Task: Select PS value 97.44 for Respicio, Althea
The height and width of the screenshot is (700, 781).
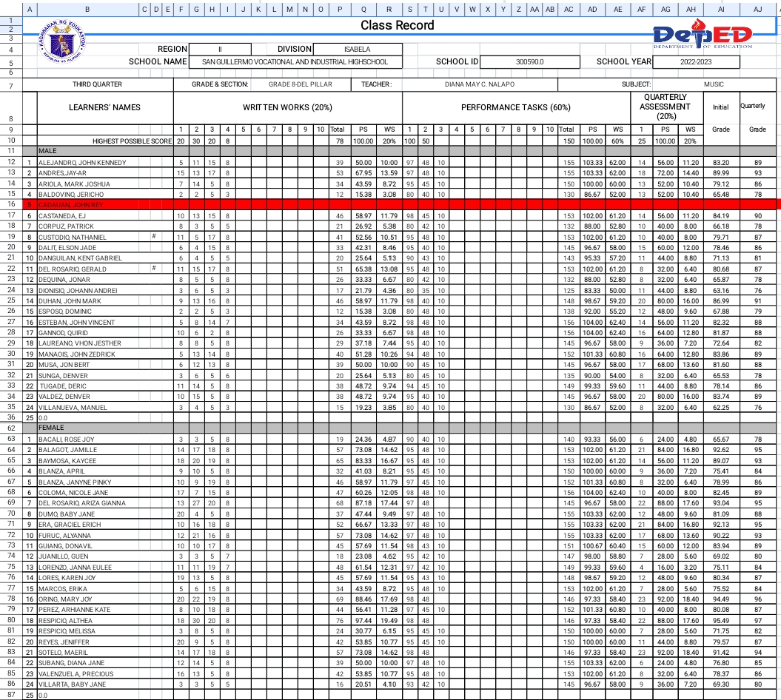Action: click(363, 621)
